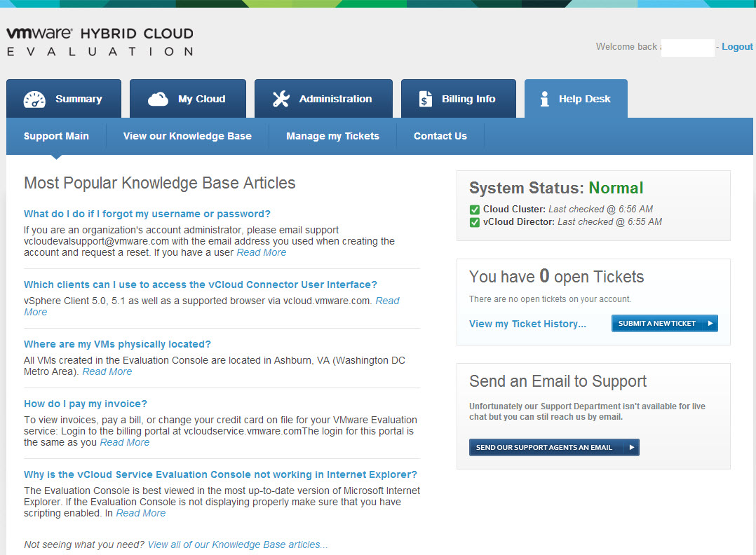Open View our Knowledge Base
Screen dimensions: 756x555
click(187, 137)
